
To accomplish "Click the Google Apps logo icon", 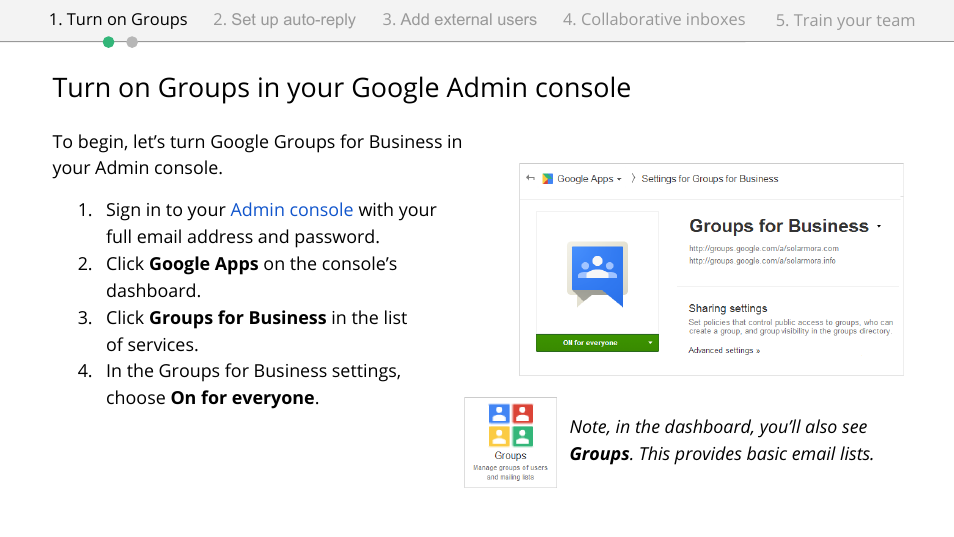I will coord(548,179).
